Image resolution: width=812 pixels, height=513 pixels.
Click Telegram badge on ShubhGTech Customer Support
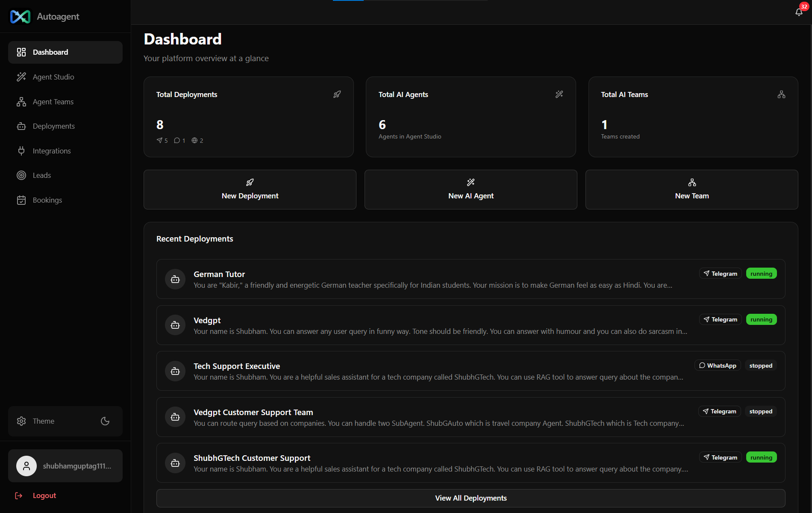click(721, 457)
